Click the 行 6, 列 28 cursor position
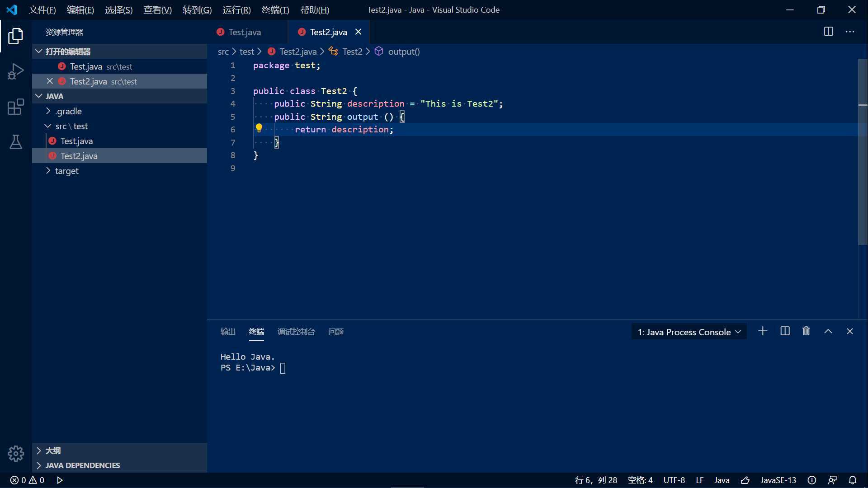 [x=596, y=480]
